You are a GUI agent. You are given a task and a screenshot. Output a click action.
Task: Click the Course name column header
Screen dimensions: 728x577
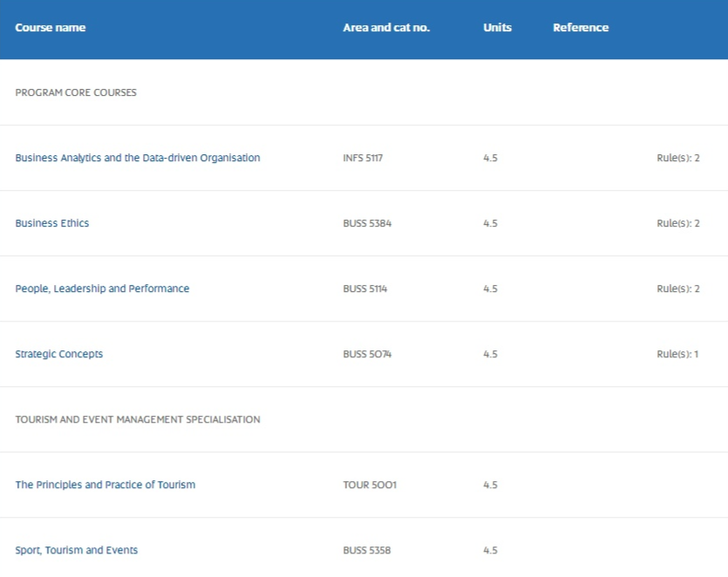pos(51,28)
